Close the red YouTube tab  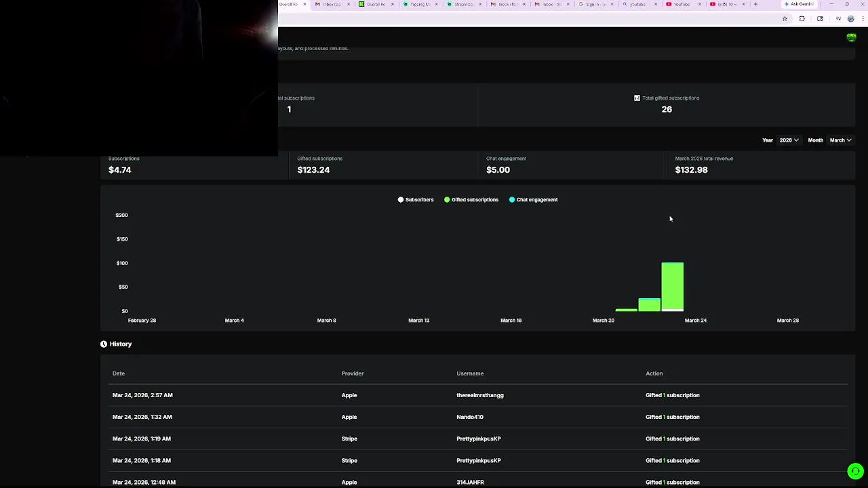coord(700,4)
